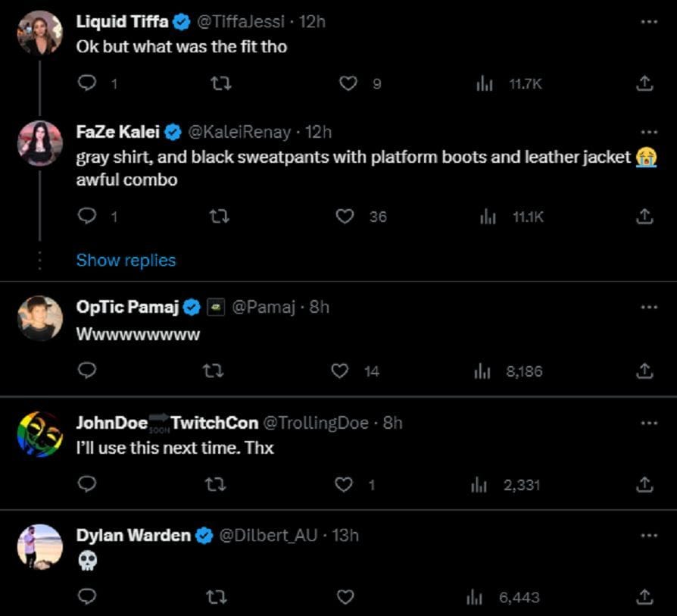
Task: Reply to Dylan Warden's skull tweet
Action: [x=88, y=597]
